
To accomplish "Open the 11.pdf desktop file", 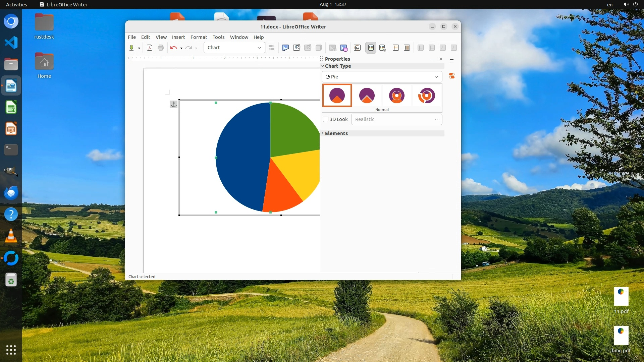I will 621,297.
